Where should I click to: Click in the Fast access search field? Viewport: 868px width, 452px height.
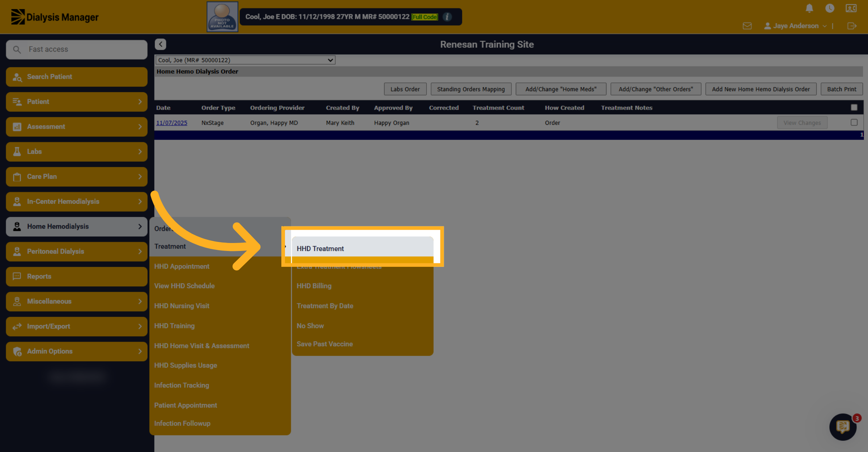(x=77, y=50)
